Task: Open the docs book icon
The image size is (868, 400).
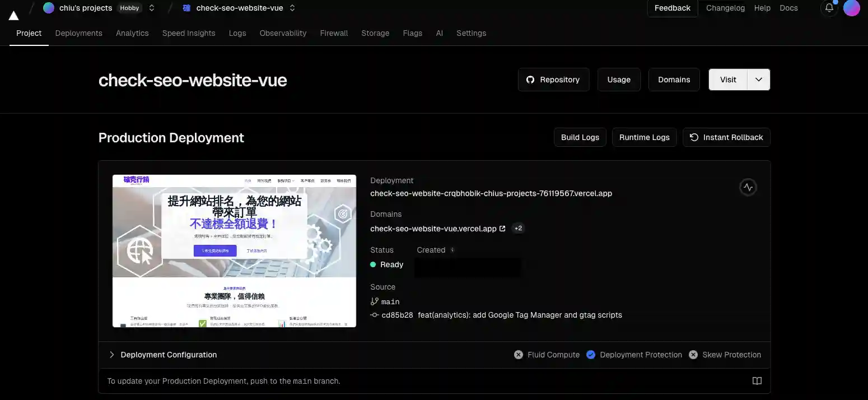Action: (x=757, y=381)
